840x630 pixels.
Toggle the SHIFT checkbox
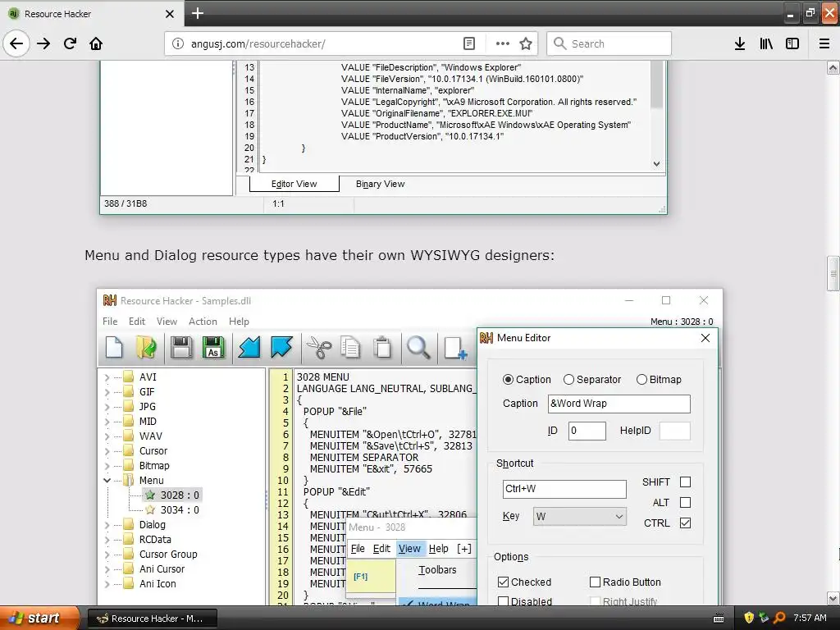[x=685, y=482]
